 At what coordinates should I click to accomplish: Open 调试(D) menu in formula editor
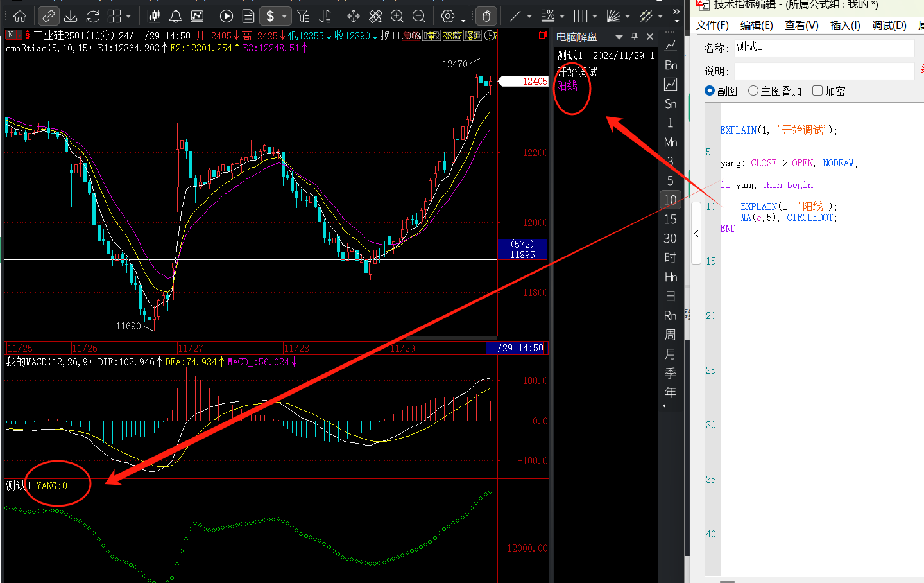click(x=889, y=26)
